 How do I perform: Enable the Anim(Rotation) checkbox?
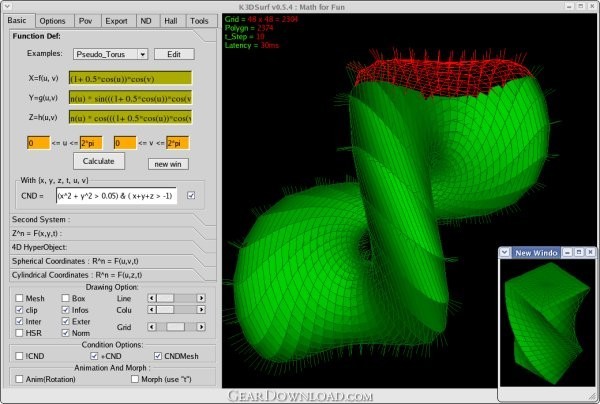[19, 379]
